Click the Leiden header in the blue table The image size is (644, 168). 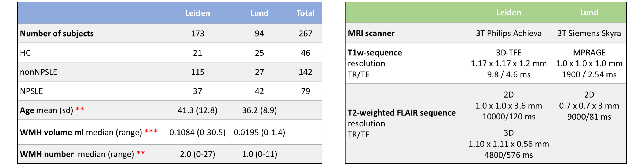(197, 13)
